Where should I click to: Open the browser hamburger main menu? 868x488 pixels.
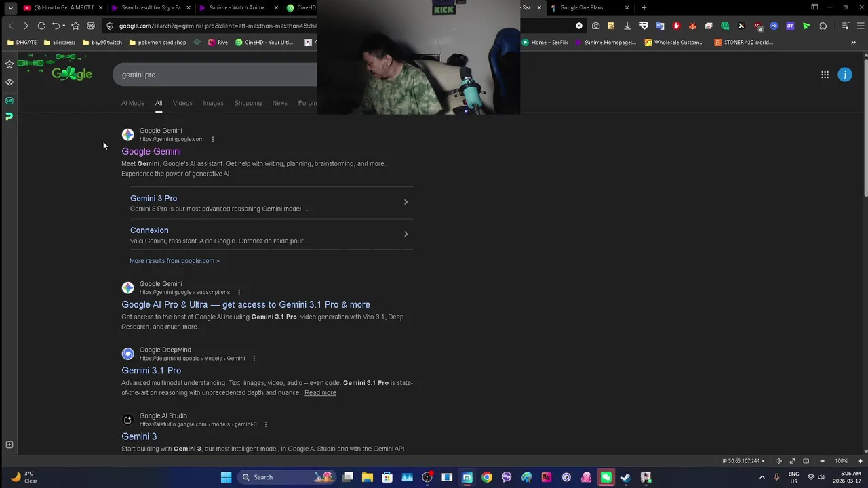(x=859, y=26)
